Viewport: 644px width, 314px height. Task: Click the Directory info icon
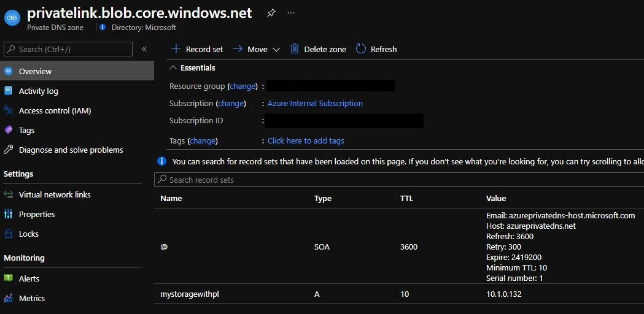[103, 28]
